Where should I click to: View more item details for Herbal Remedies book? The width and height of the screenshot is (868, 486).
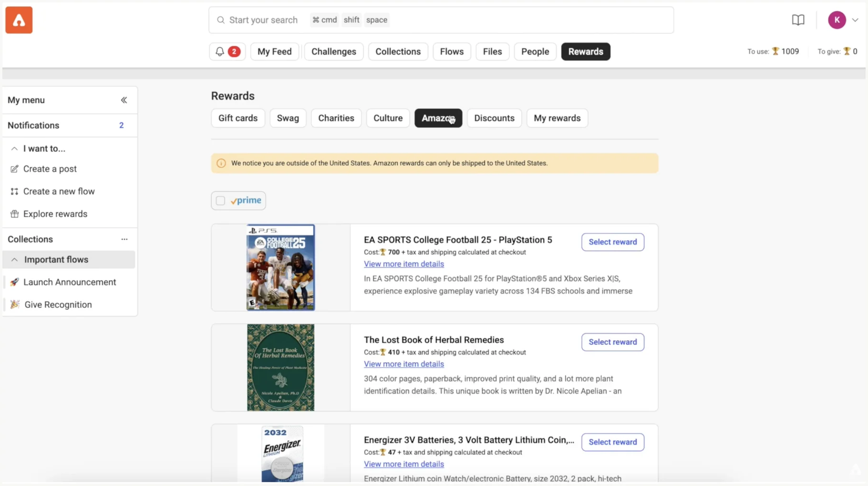tap(404, 364)
